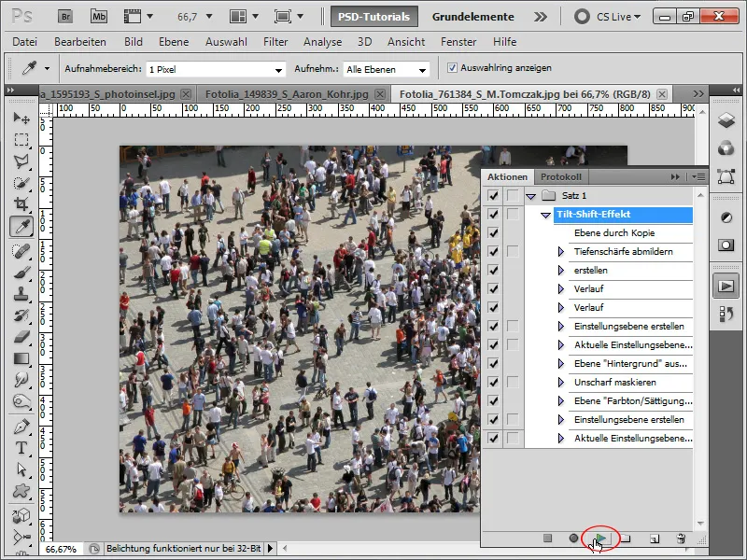
Task: Open the Fenster menu
Action: 458,42
